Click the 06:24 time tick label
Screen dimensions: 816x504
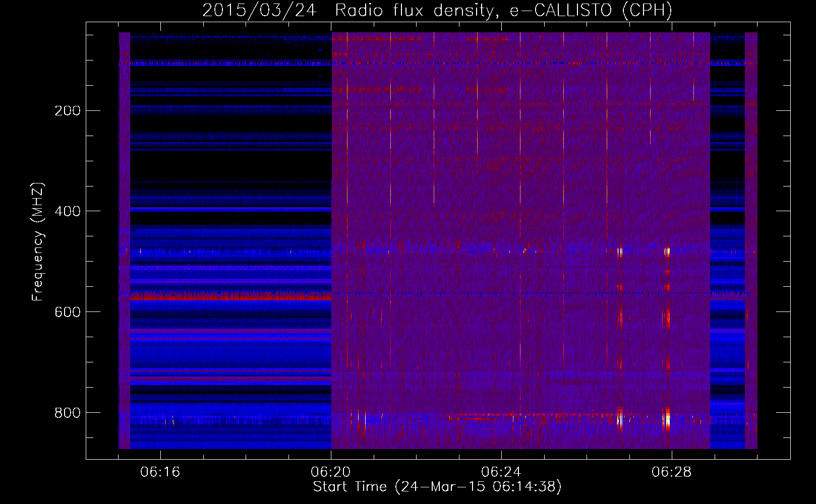click(x=501, y=472)
